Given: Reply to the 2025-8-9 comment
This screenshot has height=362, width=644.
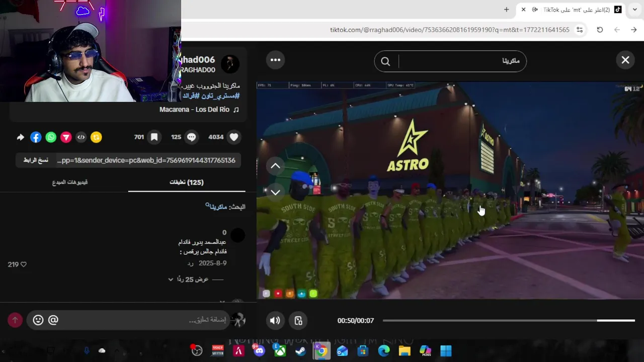Looking at the screenshot, I should 191,263.
